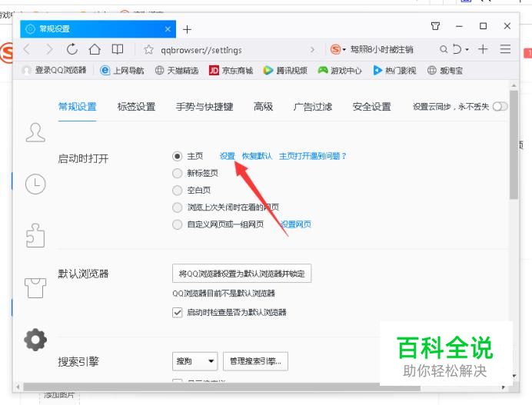Open the account profile sidebar icon

click(x=35, y=132)
